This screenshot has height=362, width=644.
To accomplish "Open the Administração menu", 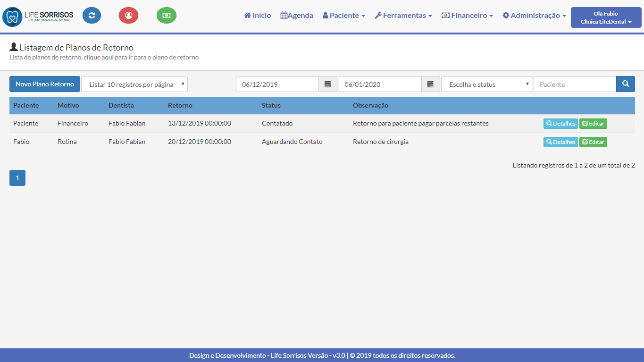I will click(x=534, y=16).
